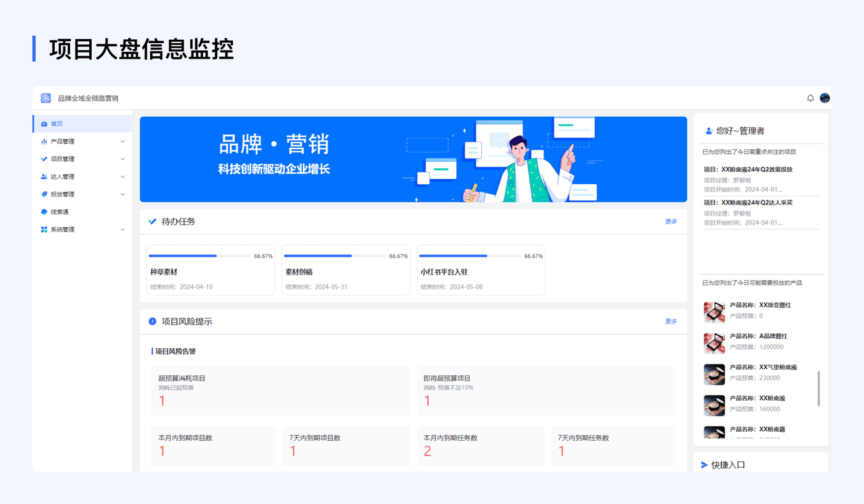Click the XX粉底液 thumbnail with budget 160000
This screenshot has width=864, height=504.
point(714,405)
